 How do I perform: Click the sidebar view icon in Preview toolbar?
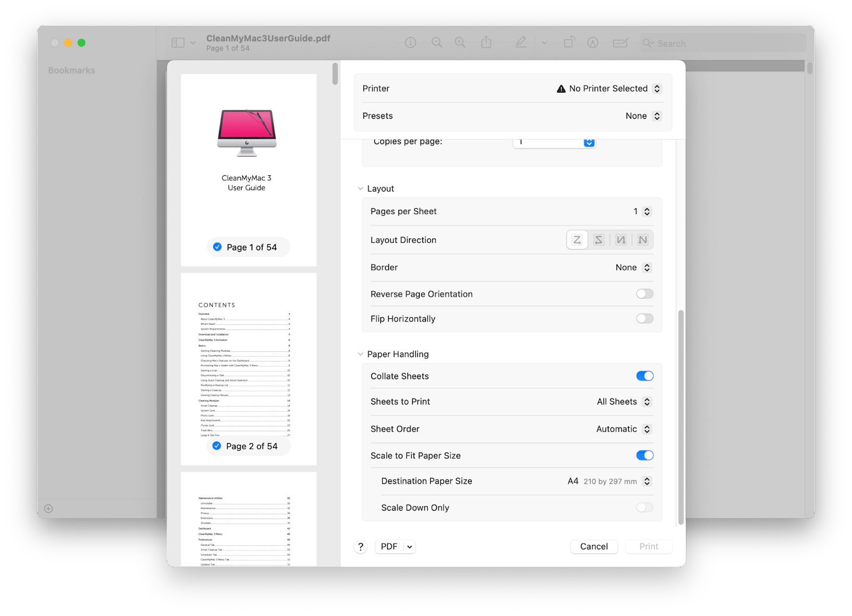(x=178, y=43)
